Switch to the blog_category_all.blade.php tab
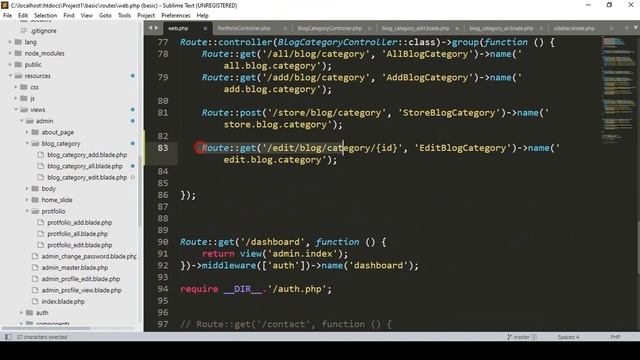This screenshot has width=640, height=360. coord(501,28)
